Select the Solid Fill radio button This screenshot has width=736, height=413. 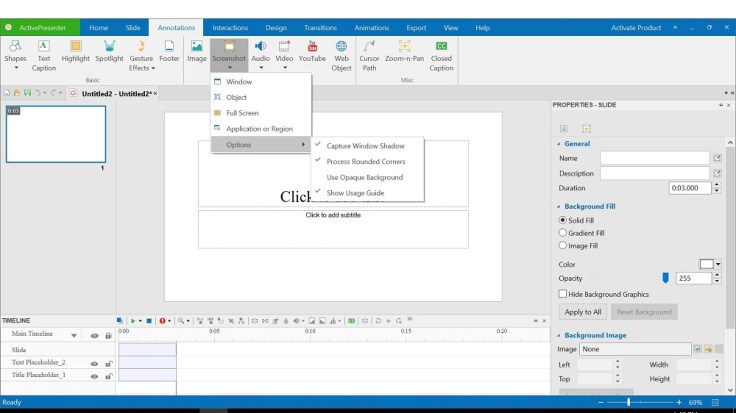click(562, 220)
